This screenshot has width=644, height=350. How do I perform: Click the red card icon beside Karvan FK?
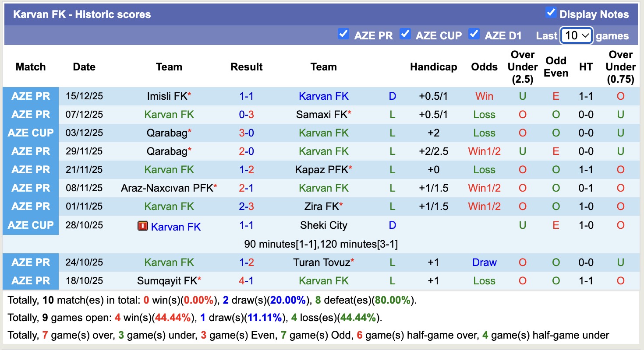(142, 226)
